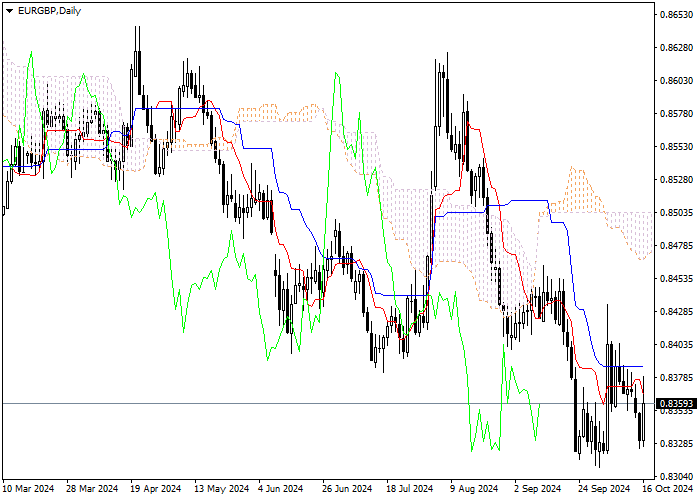Click the 16 Oct 2024 date label
Image resolution: width=700 pixels, height=500 pixels.
668,489
